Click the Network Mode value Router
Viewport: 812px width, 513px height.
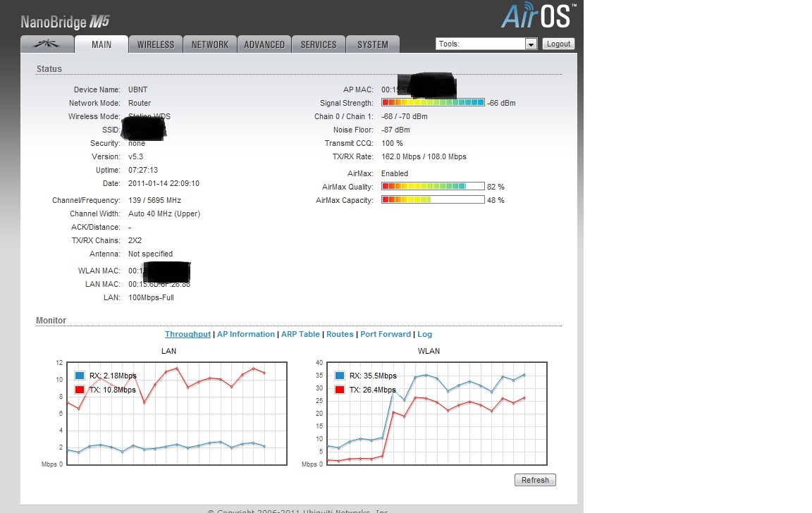140,103
